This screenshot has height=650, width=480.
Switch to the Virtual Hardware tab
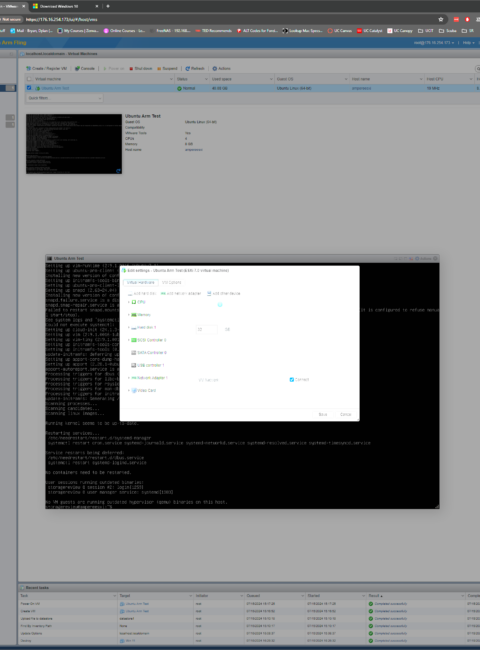coord(141,283)
